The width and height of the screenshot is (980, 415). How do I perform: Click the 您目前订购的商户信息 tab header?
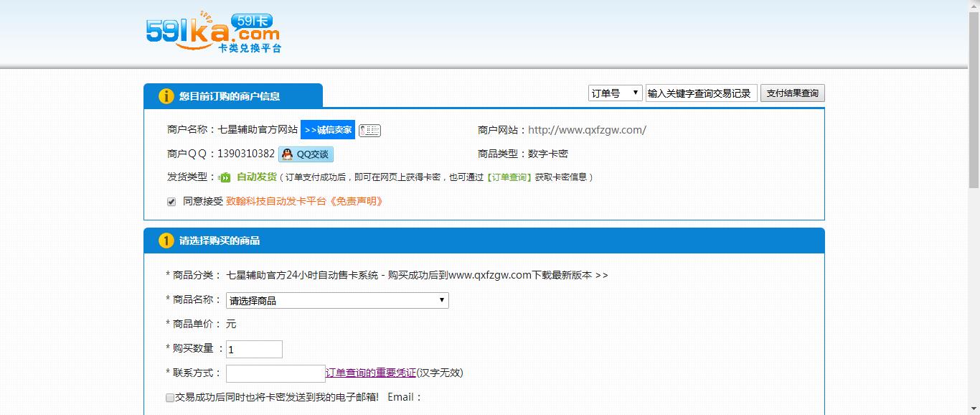(233, 96)
